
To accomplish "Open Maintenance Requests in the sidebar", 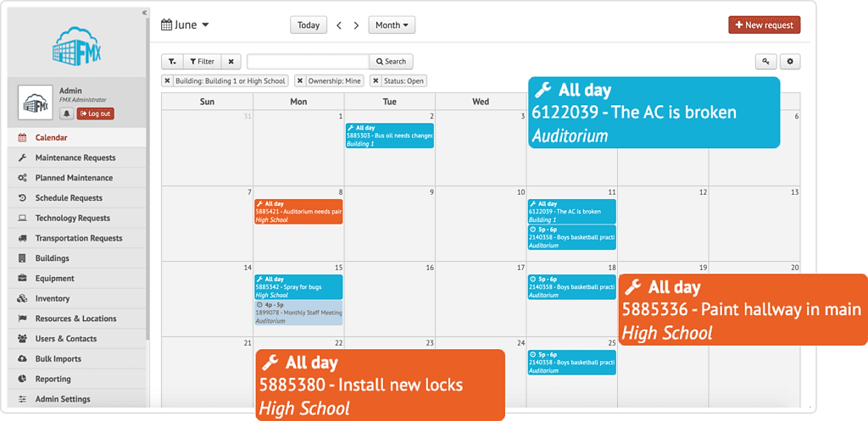I will 75,158.
